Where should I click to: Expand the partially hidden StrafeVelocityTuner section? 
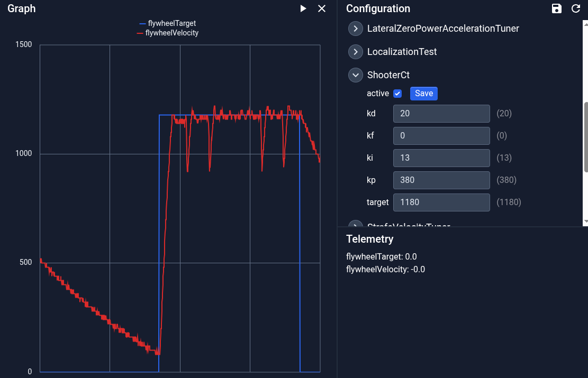point(356,224)
